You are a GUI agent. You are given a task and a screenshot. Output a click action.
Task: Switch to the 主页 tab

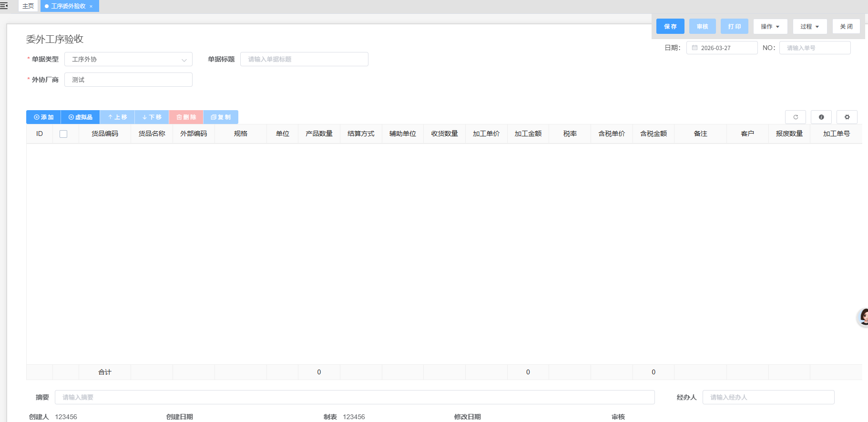(x=28, y=6)
